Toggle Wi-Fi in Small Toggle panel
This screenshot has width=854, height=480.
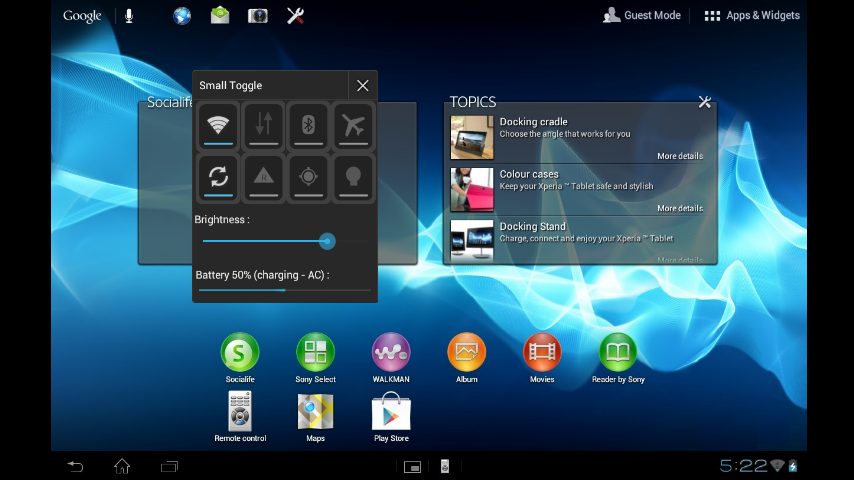click(x=217, y=126)
